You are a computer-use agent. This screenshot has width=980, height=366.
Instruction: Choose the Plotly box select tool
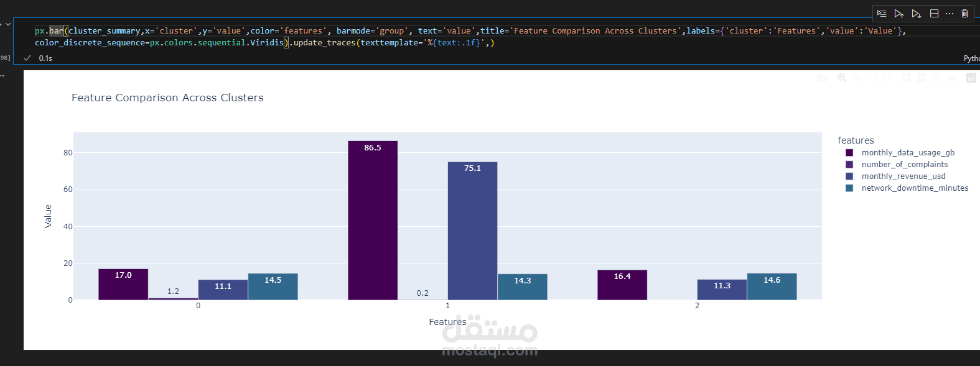tap(871, 78)
